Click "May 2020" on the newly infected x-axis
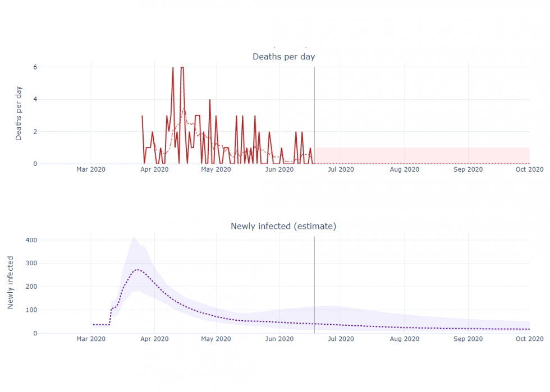 point(216,339)
